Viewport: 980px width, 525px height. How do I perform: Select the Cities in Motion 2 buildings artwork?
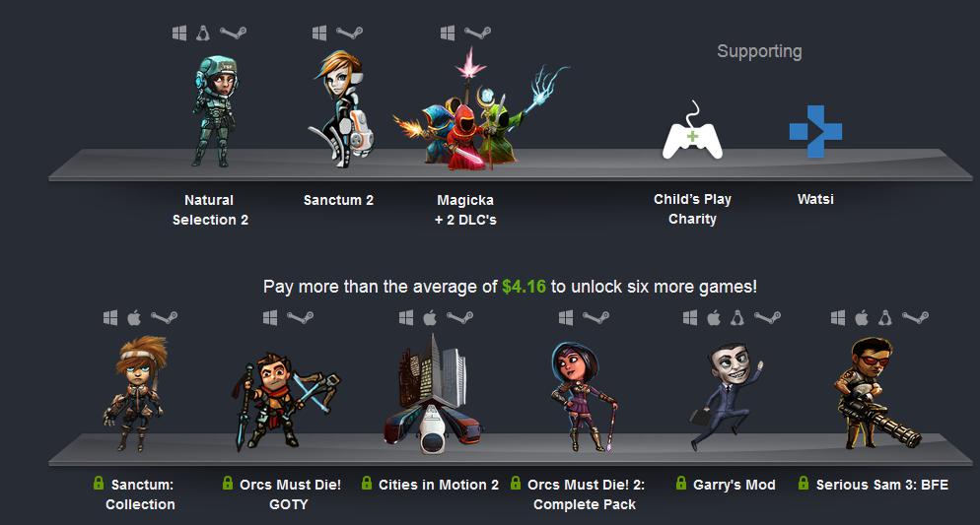[x=433, y=393]
